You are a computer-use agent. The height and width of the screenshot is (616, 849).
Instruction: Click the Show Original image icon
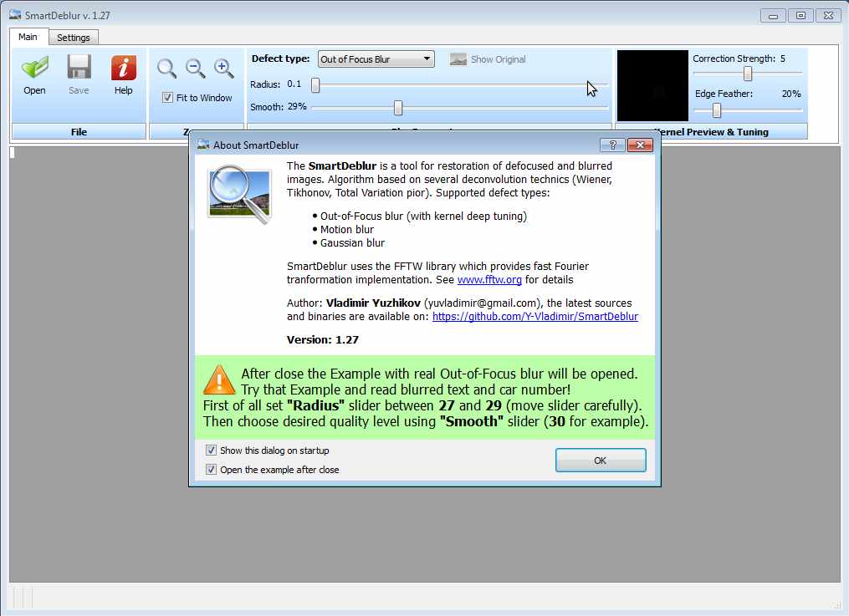point(458,59)
